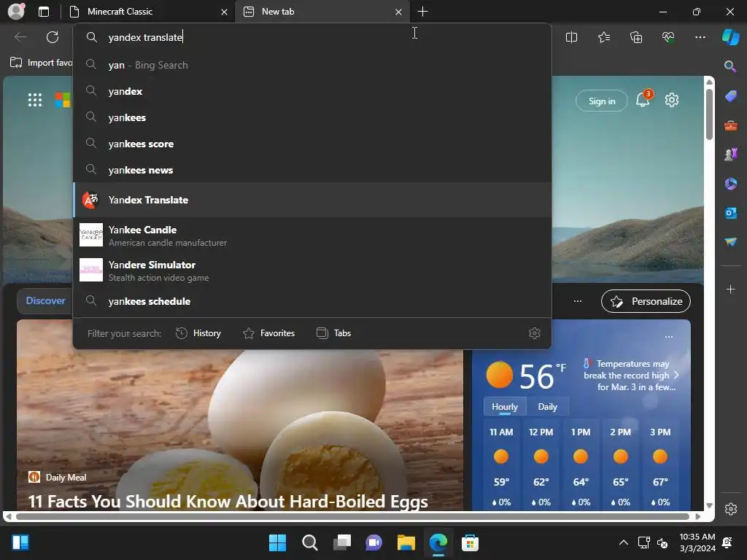Open the sidebar Games chess icon
The image size is (747, 560).
pyautogui.click(x=730, y=155)
